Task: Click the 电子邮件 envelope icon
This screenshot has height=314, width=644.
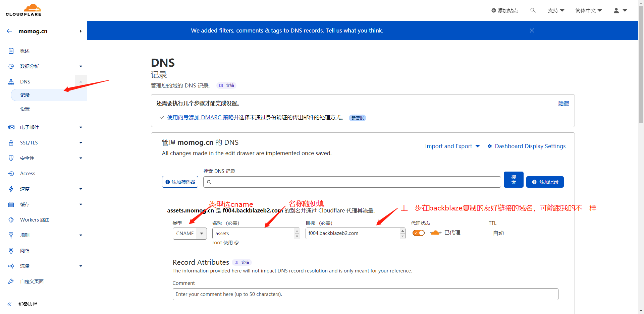Action: point(11,127)
